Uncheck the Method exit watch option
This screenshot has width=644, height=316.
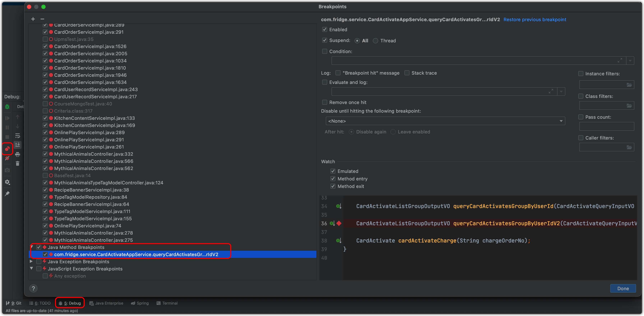coord(333,186)
